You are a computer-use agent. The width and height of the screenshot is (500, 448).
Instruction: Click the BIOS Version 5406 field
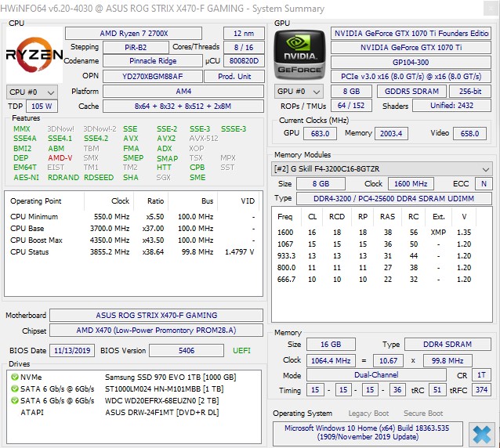point(187,351)
